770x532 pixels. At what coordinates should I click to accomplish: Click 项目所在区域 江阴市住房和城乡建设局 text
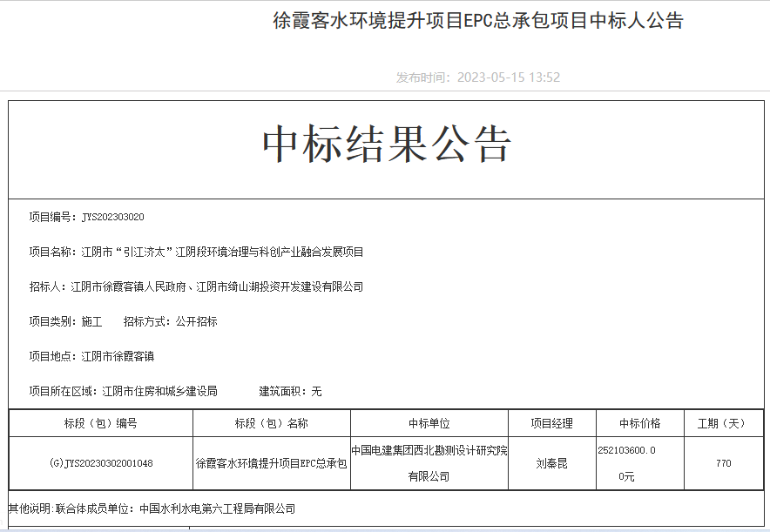point(123,391)
